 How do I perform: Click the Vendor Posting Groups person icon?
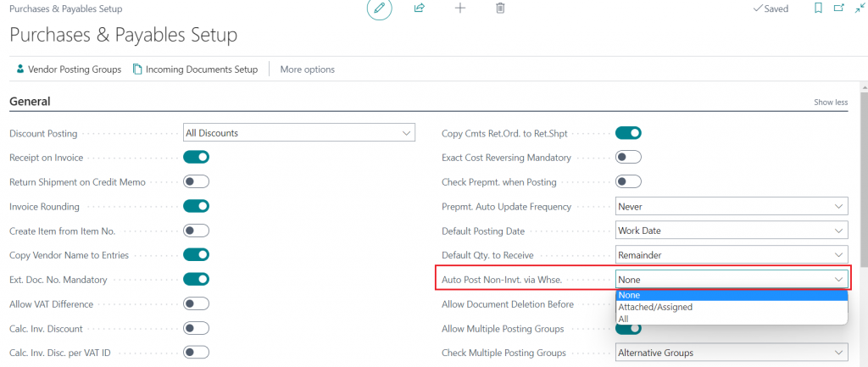pyautogui.click(x=20, y=70)
